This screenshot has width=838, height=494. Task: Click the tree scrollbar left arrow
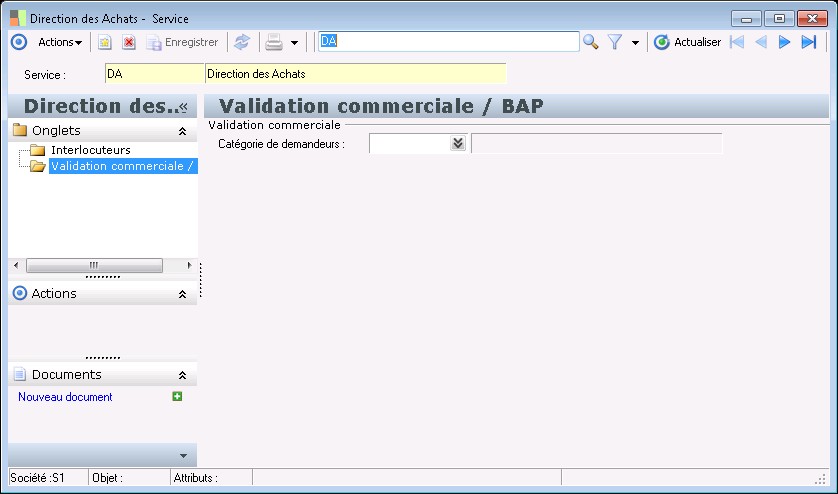[16, 265]
